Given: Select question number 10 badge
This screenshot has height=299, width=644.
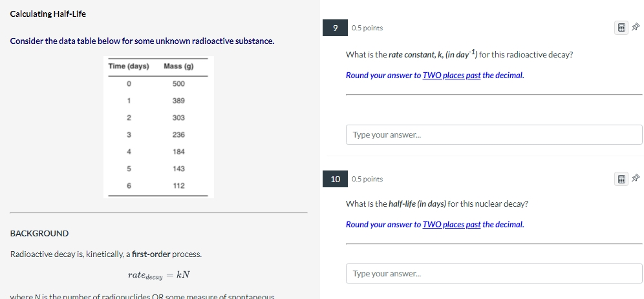Looking at the screenshot, I should click(x=335, y=179).
